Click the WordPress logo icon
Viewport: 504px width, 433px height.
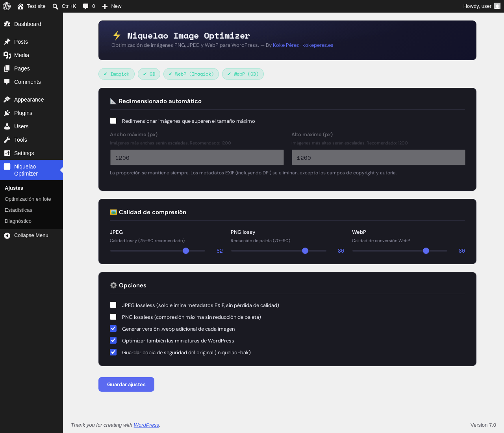tap(7, 6)
